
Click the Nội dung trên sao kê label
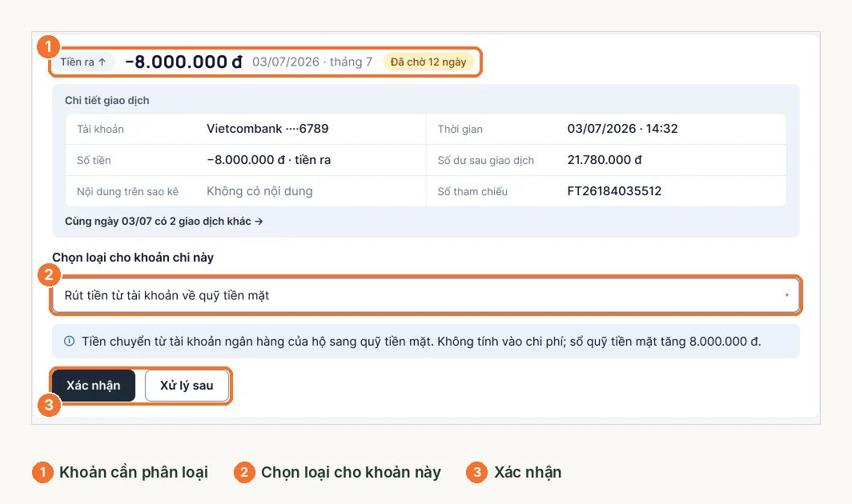127,192
